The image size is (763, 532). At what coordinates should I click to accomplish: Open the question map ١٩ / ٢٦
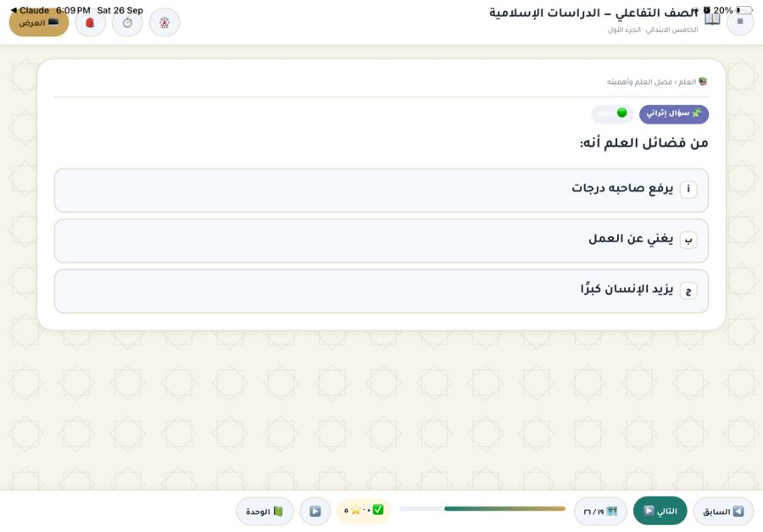pyautogui.click(x=600, y=512)
